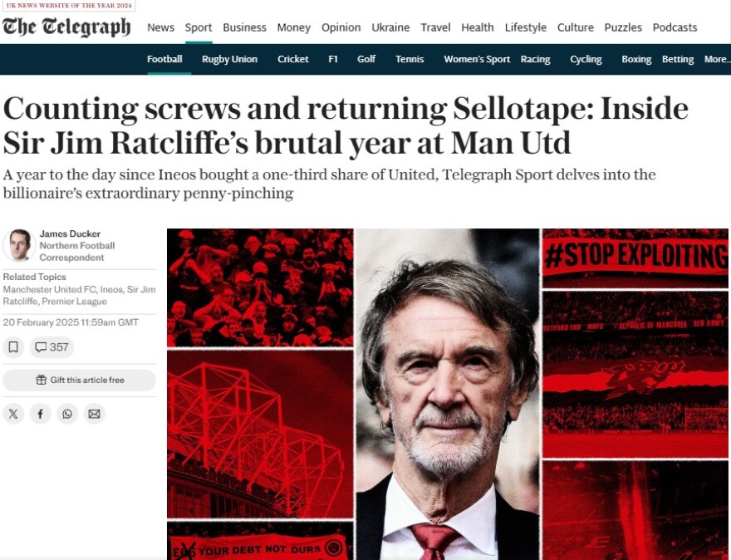Expand the More sports menu

click(717, 59)
